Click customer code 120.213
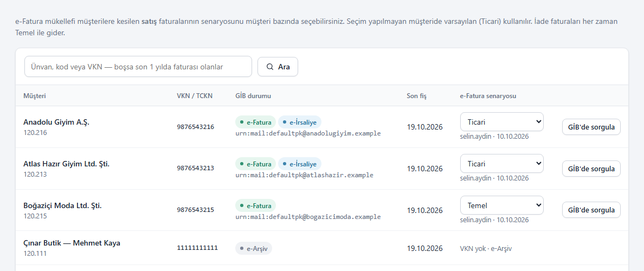This screenshot has height=271, width=644. (35, 174)
